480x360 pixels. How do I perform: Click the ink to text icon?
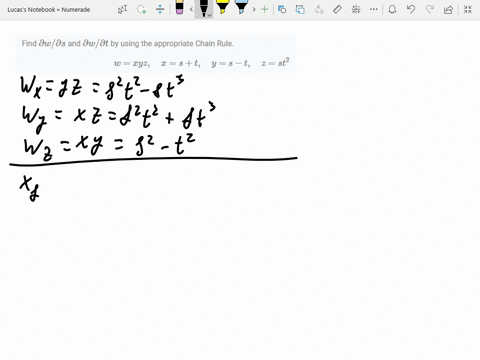tap(319, 9)
